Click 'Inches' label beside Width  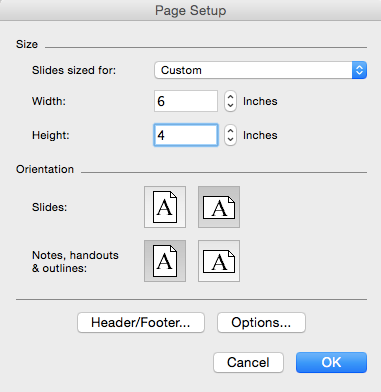tap(260, 101)
